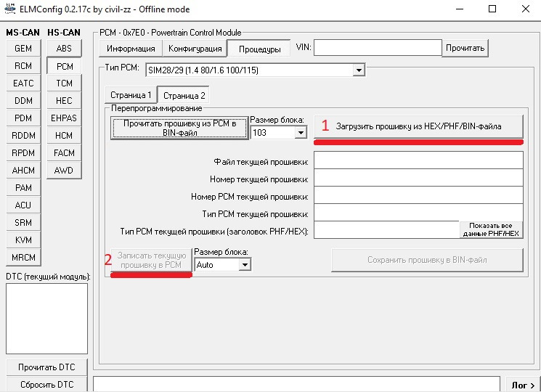Open the FACM module

[x=64, y=152]
